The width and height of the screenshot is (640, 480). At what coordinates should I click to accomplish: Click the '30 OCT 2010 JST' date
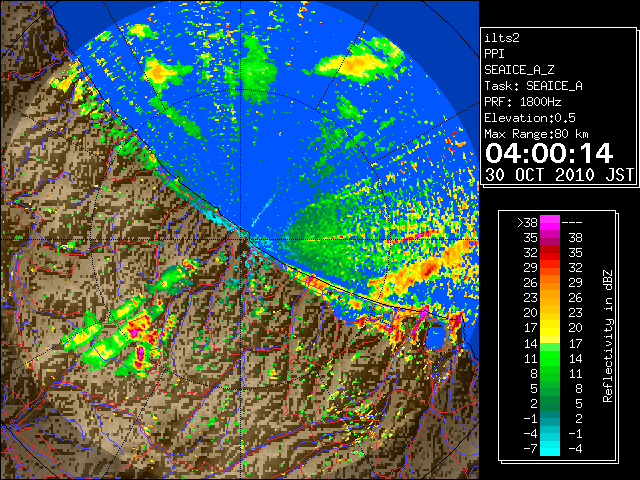[x=559, y=175]
